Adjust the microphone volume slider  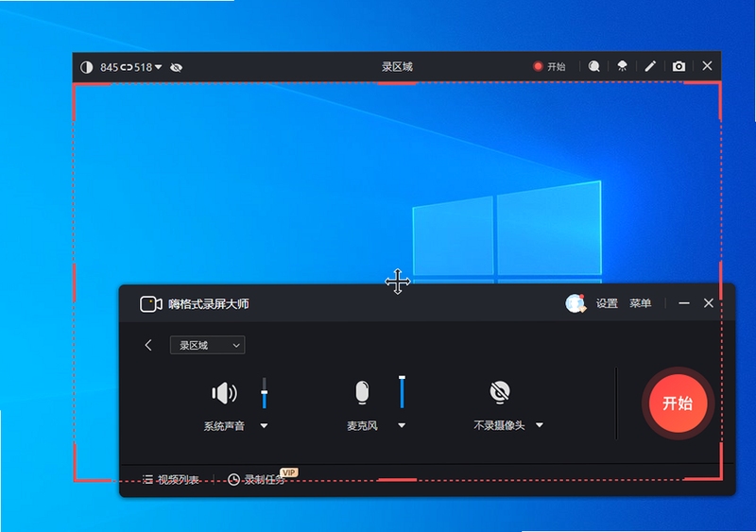click(x=402, y=392)
